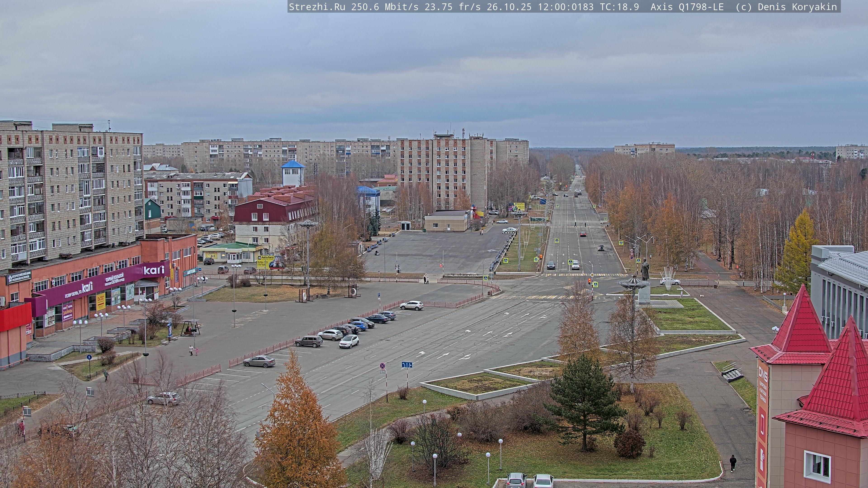The width and height of the screenshot is (868, 488).
Task: Click the pedestrian in black near DNS building
Action: point(733,463)
